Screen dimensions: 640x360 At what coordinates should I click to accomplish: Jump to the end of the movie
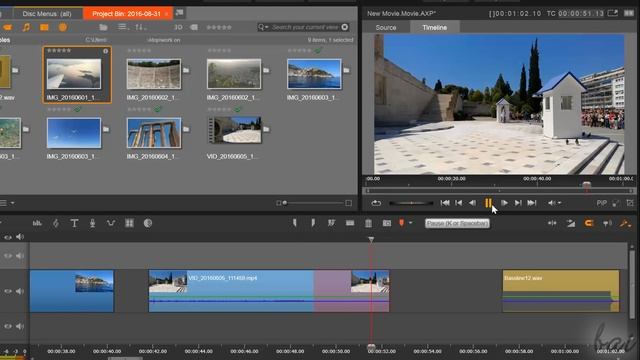click(x=531, y=203)
